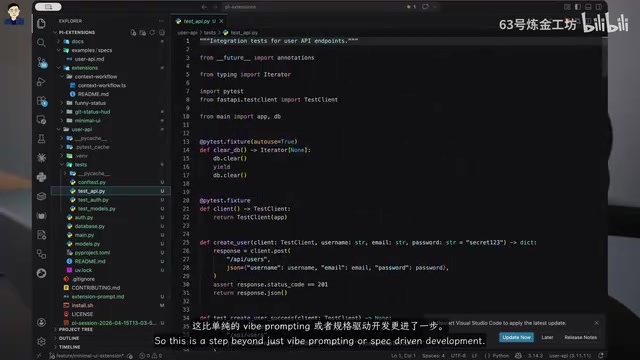
Task: Open the Testing flask icon
Action: click(41, 139)
